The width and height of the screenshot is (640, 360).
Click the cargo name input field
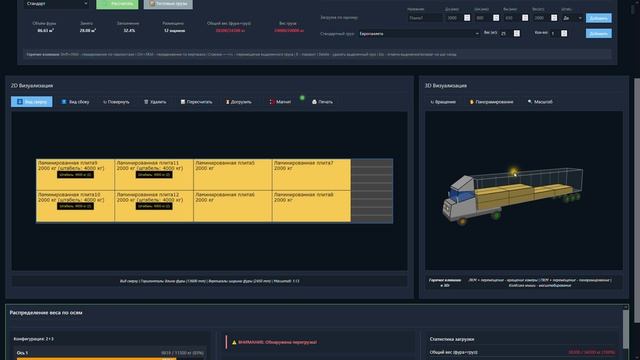(425, 18)
